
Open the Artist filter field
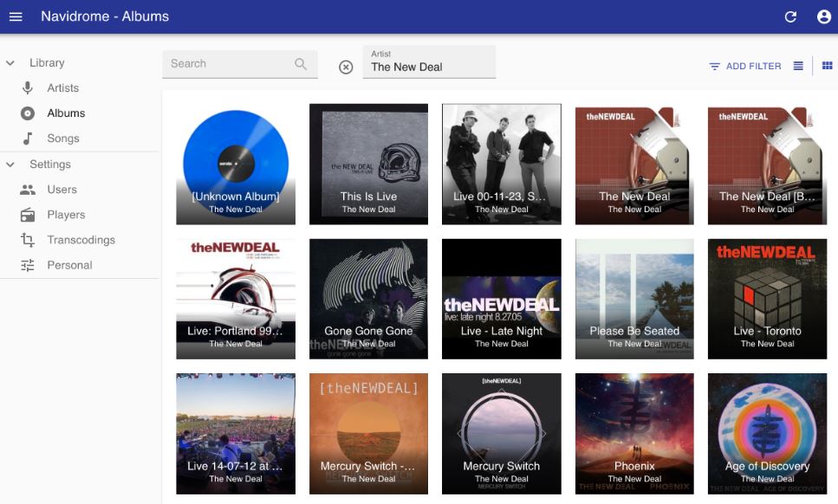point(429,62)
